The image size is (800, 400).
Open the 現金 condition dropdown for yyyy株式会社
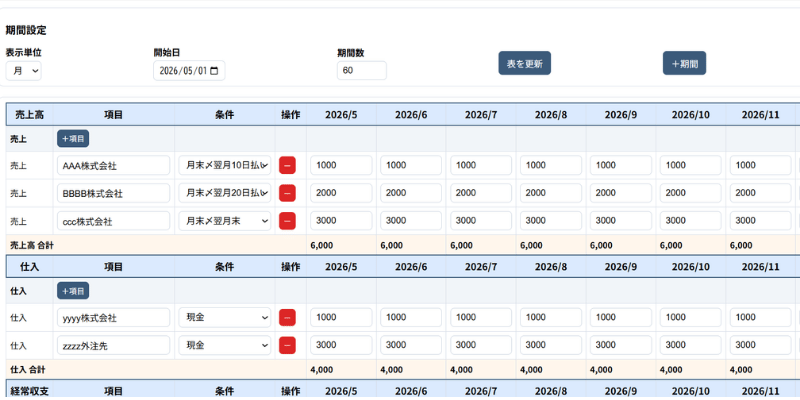224,317
